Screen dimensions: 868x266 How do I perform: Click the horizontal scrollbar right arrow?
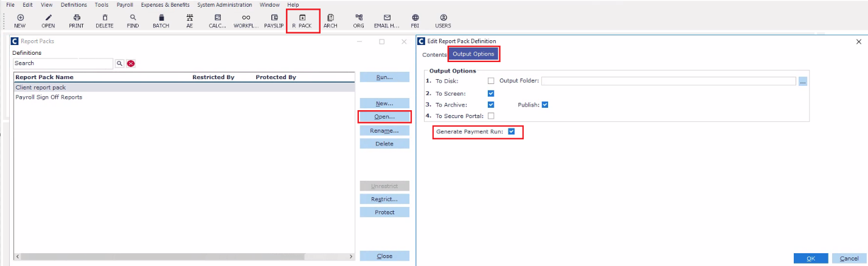click(351, 257)
